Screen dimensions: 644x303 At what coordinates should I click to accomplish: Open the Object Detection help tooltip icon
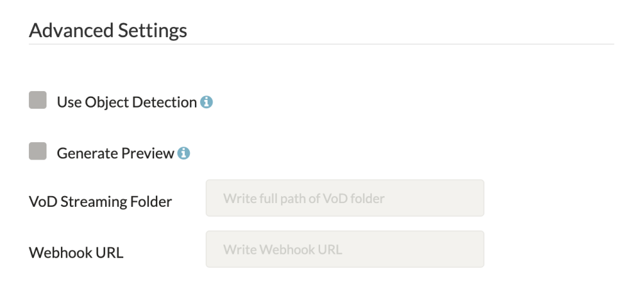click(206, 102)
